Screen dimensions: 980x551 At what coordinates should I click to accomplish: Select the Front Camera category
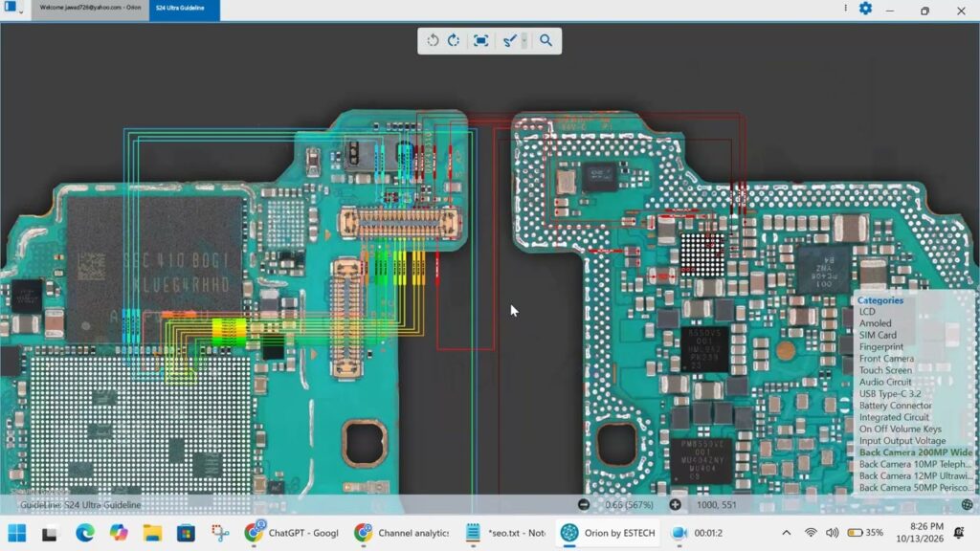pos(886,359)
